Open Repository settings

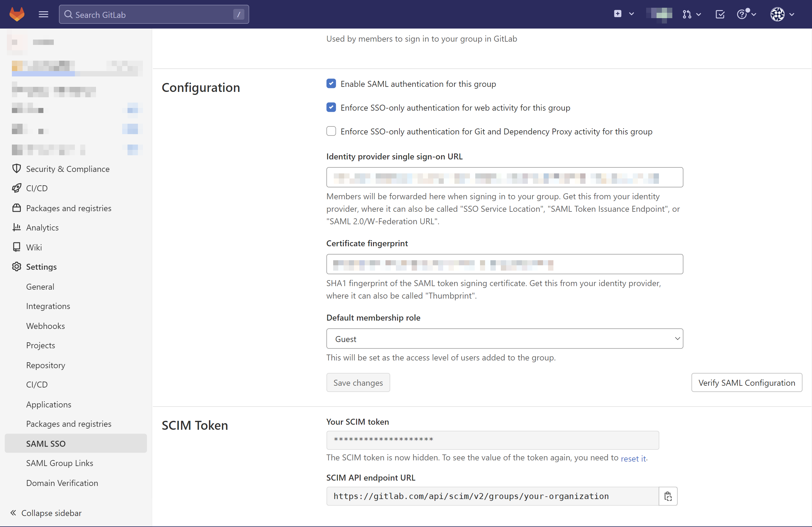click(46, 365)
